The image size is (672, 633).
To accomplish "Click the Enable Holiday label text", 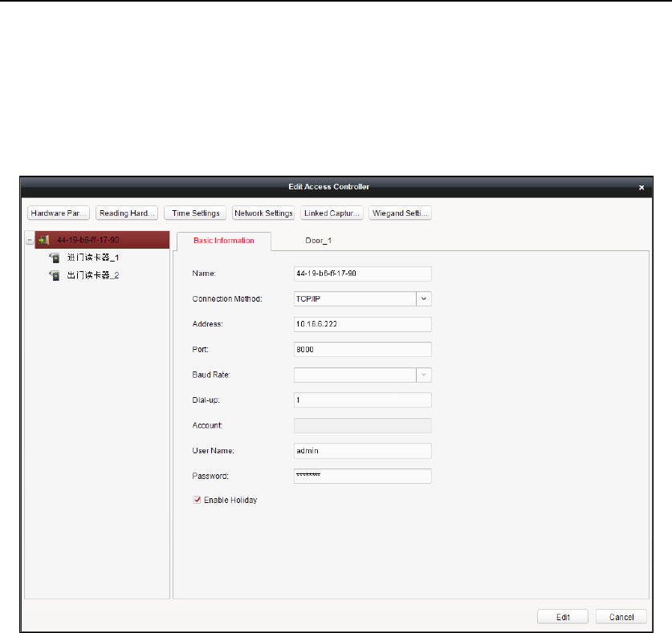I will coord(230,501).
